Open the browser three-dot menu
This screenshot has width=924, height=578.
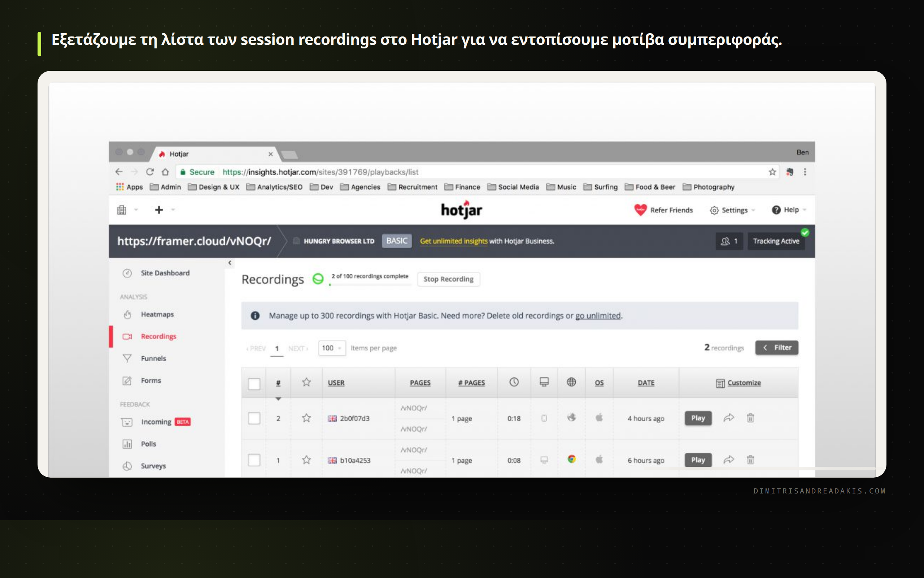[x=805, y=172]
